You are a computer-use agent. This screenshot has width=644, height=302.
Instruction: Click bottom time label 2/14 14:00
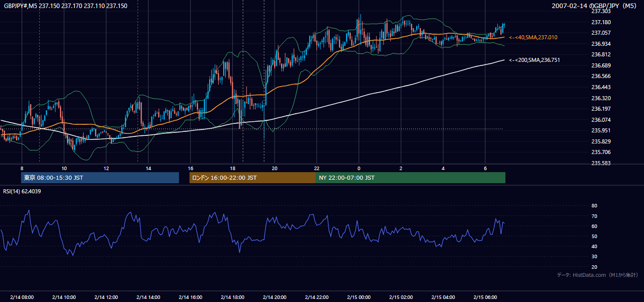click(148, 297)
